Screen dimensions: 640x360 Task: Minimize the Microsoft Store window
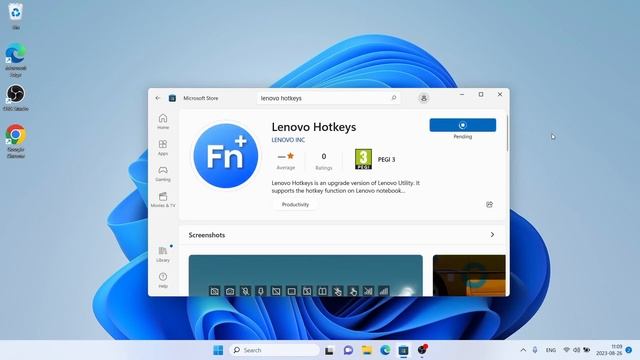[x=462, y=94]
